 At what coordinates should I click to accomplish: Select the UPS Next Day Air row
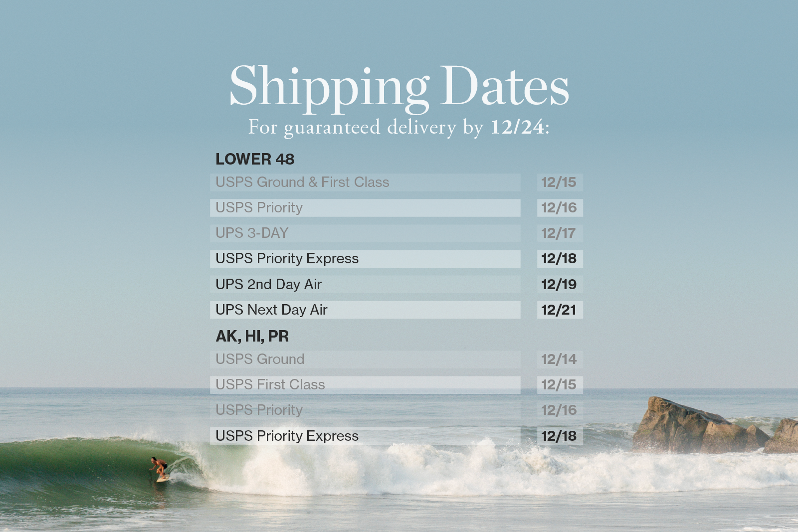pyautogui.click(x=365, y=310)
